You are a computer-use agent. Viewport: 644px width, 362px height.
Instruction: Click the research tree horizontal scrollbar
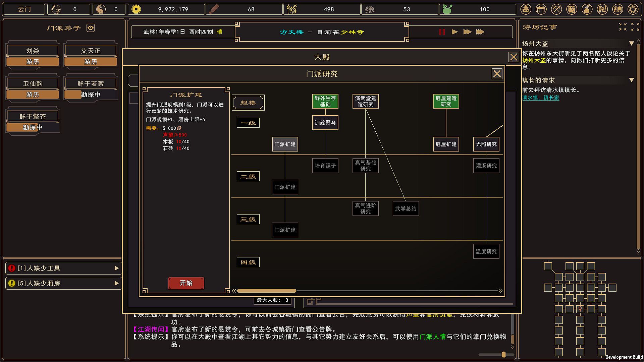point(267,291)
